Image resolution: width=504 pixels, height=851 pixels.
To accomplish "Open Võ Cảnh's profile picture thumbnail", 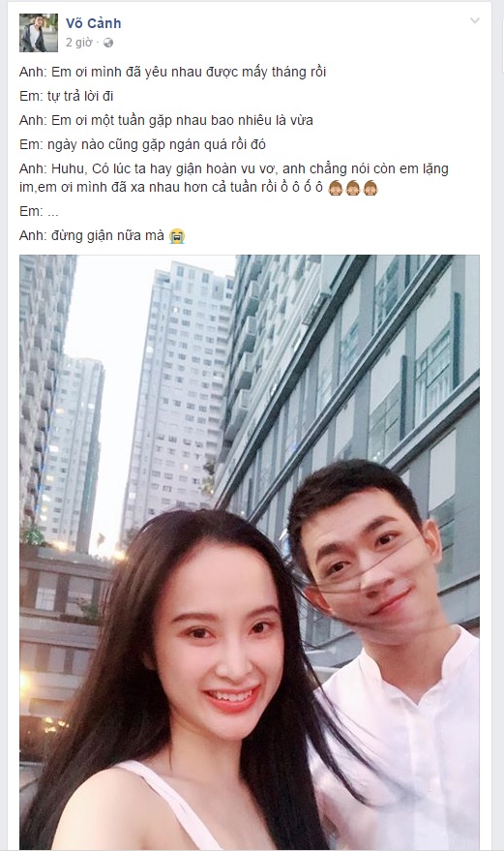I will [39, 33].
